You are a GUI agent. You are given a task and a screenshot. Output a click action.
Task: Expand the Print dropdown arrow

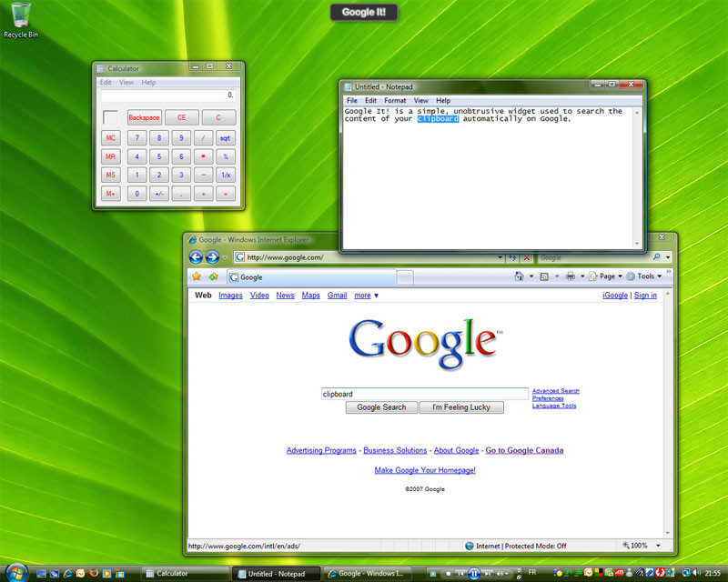tap(582, 276)
